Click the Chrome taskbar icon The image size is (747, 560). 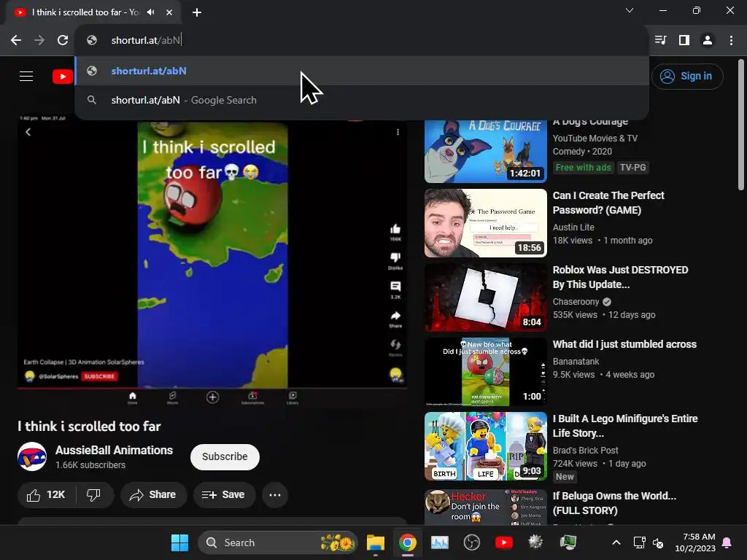coord(407,542)
